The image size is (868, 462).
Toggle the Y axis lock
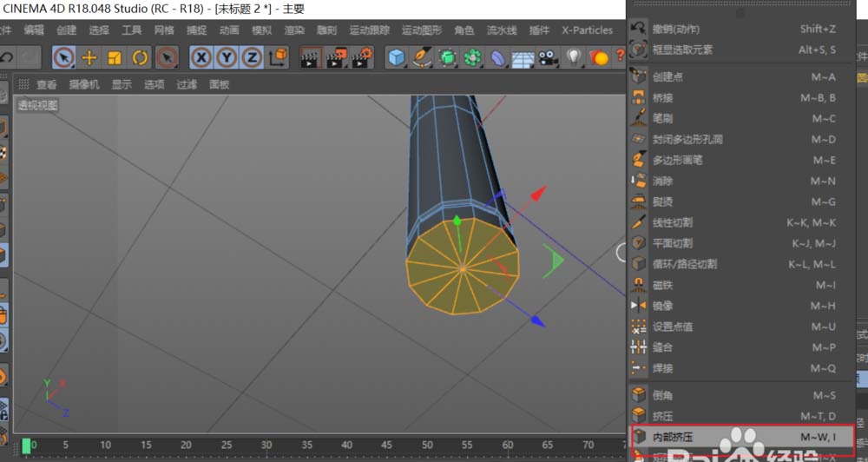tap(227, 57)
